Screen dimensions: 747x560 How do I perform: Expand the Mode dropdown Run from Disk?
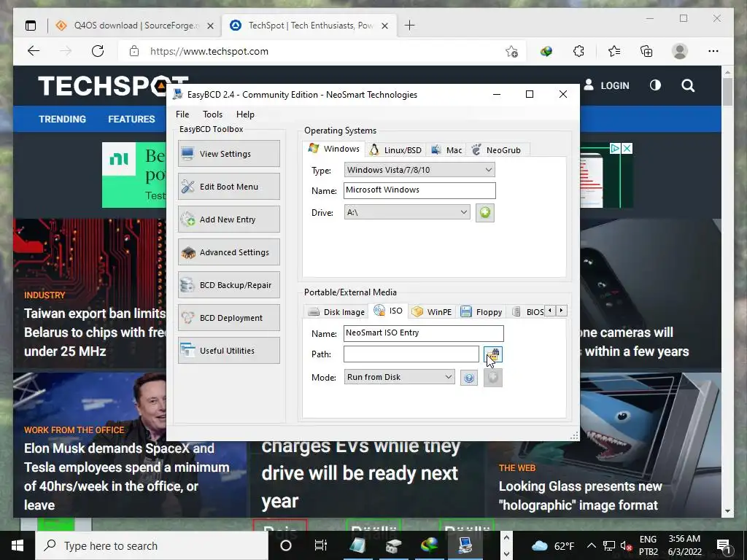tap(399, 377)
